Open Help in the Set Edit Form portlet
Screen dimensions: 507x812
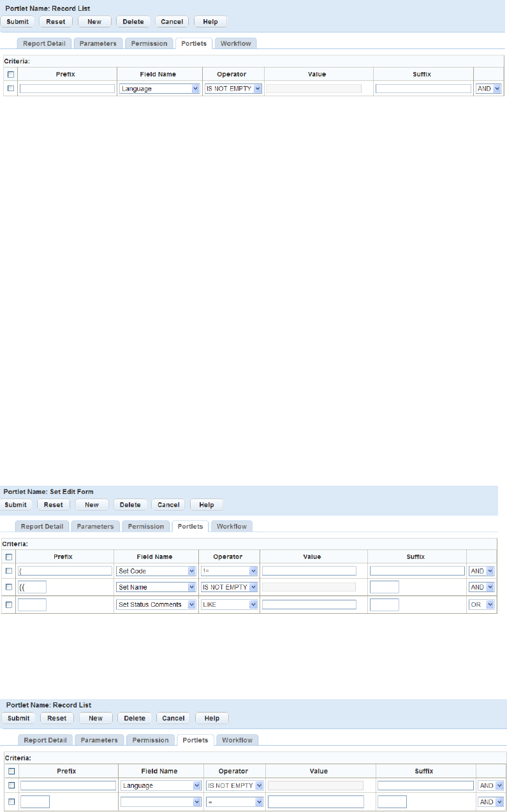click(x=207, y=505)
